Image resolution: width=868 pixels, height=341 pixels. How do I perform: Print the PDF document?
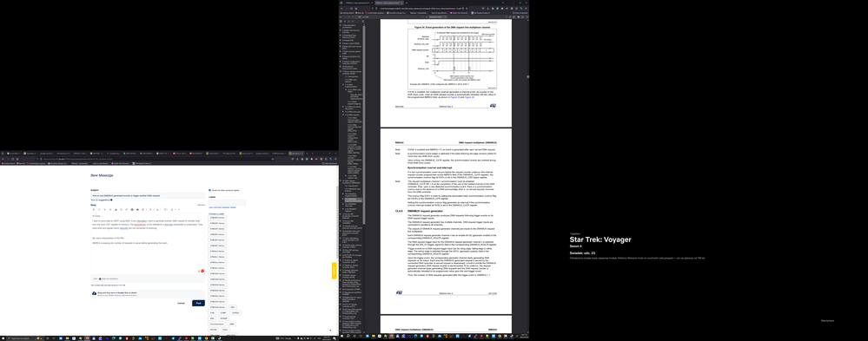[x=514, y=16]
